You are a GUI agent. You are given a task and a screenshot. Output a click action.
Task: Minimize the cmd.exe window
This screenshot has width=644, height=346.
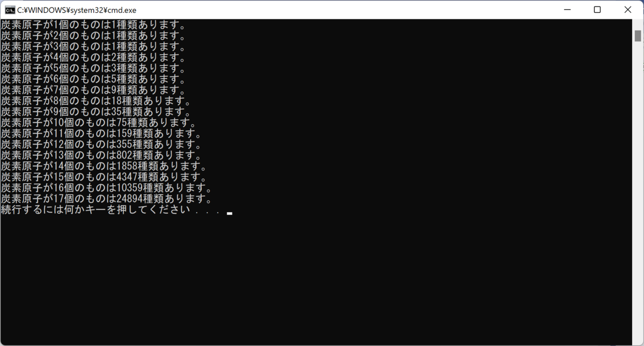(566, 10)
